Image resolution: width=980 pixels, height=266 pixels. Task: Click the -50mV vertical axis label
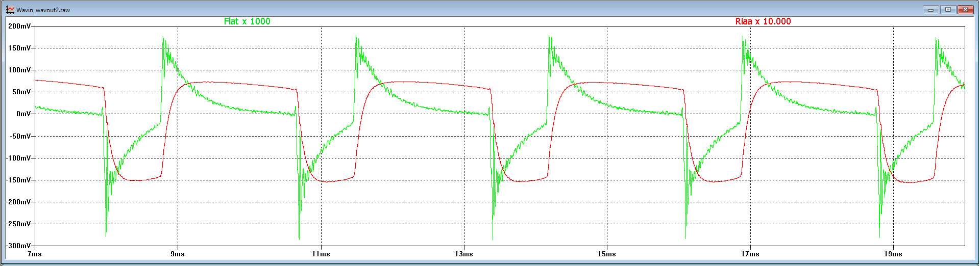point(20,136)
